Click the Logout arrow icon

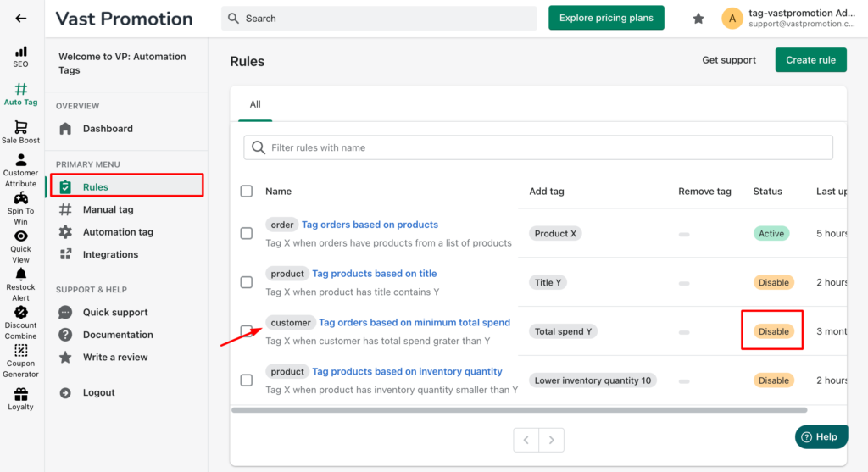click(x=65, y=392)
